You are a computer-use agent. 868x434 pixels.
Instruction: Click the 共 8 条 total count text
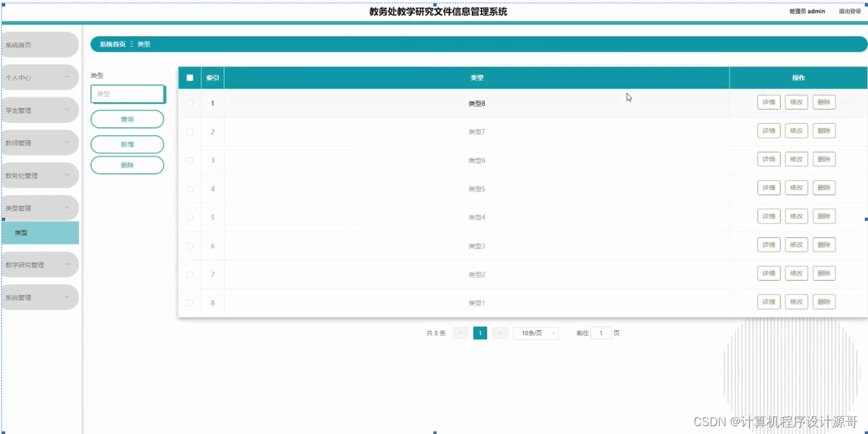point(436,333)
